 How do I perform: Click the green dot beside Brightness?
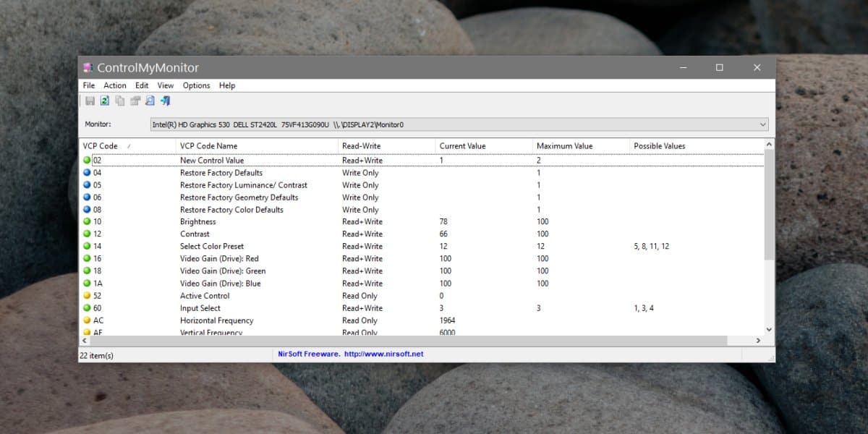coord(85,221)
